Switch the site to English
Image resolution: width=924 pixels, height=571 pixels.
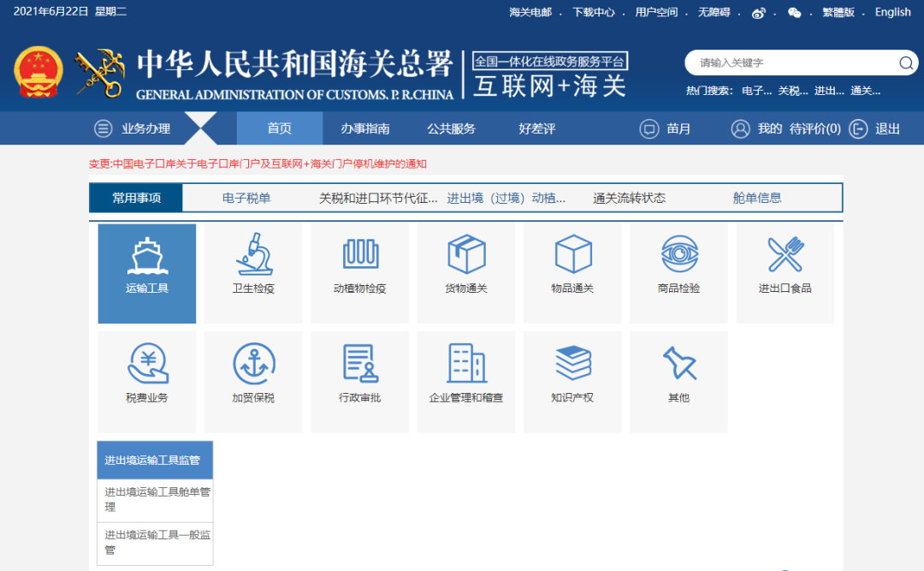(x=892, y=12)
